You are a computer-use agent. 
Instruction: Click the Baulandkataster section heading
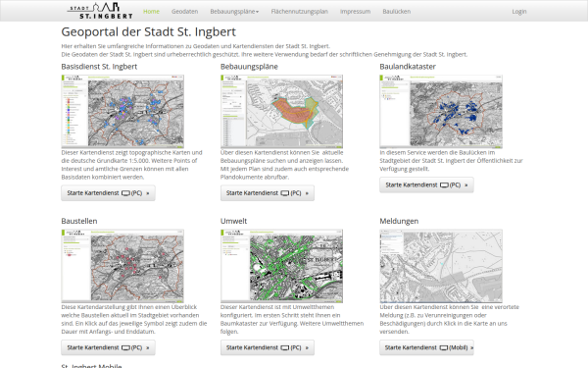[x=408, y=67]
